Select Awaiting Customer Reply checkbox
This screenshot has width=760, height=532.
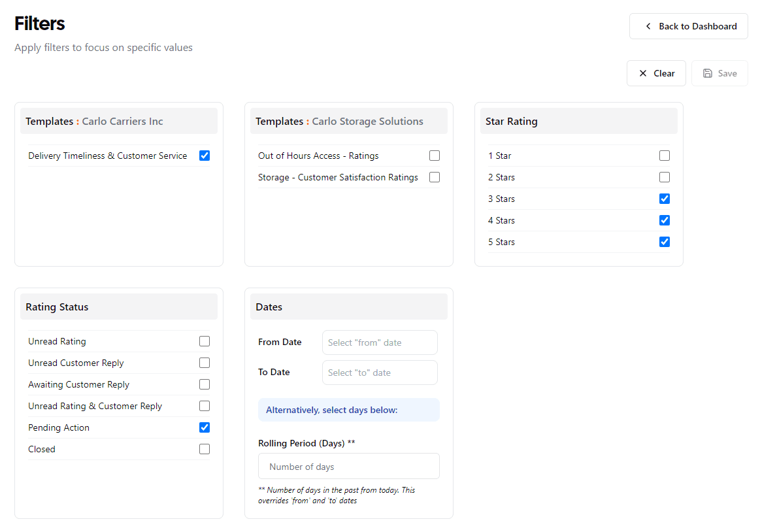[x=205, y=384]
